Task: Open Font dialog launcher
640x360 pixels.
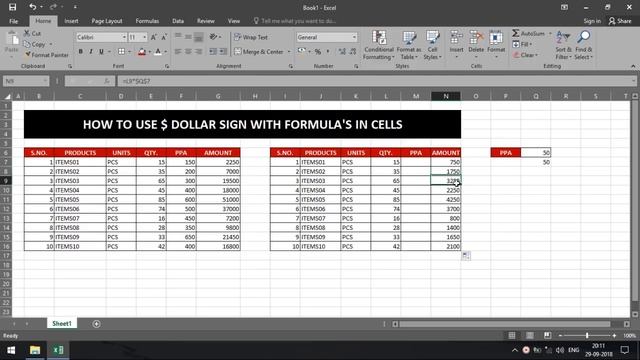Action: coord(167,66)
